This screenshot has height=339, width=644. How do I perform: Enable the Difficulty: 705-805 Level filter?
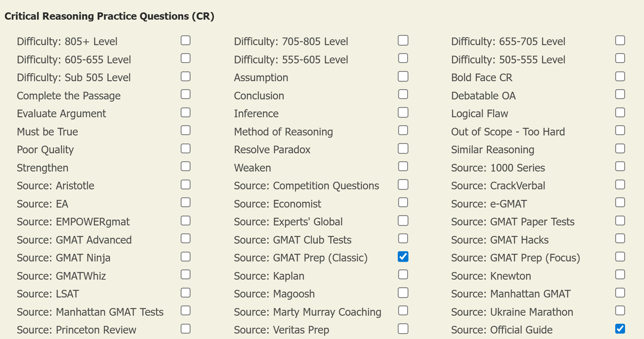[403, 40]
